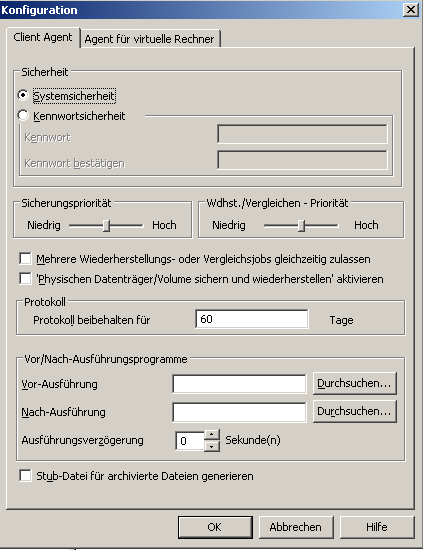
Task: Click the Protokoll beibehalten days field
Action: coord(252,319)
